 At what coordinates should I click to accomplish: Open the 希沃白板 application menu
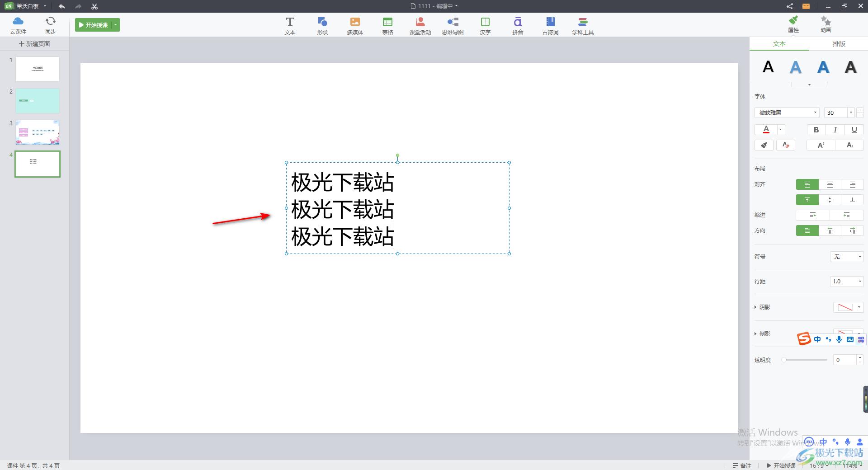tap(26, 6)
